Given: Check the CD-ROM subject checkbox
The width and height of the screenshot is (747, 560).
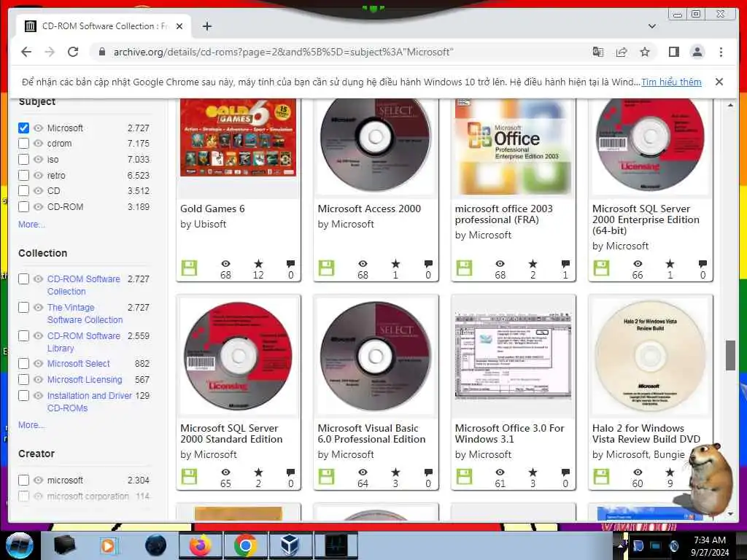Looking at the screenshot, I should tap(23, 206).
